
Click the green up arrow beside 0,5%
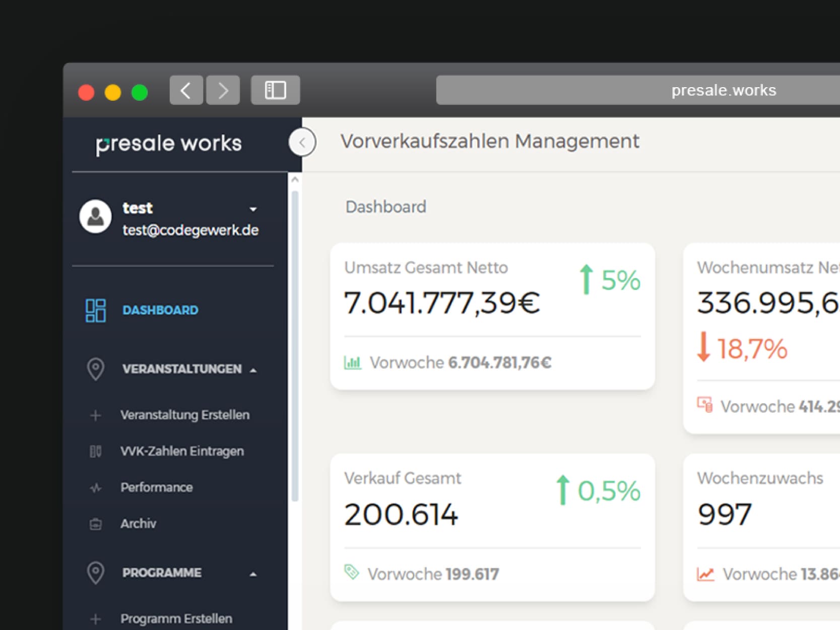click(x=563, y=490)
